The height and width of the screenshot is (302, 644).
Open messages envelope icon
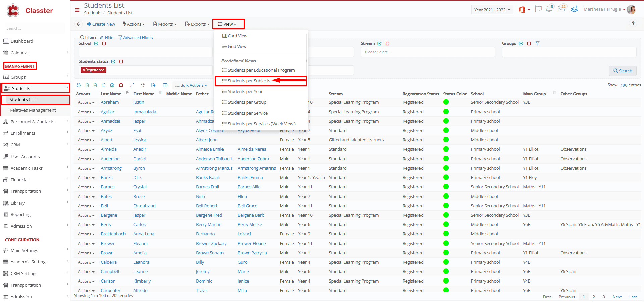pyautogui.click(x=561, y=9)
